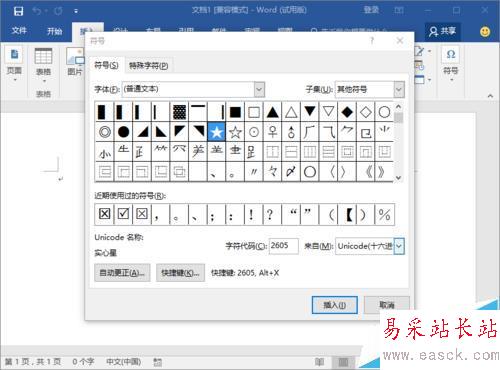The image size is (500, 370).
Task: Open the AutoCorrect button
Action: (122, 273)
